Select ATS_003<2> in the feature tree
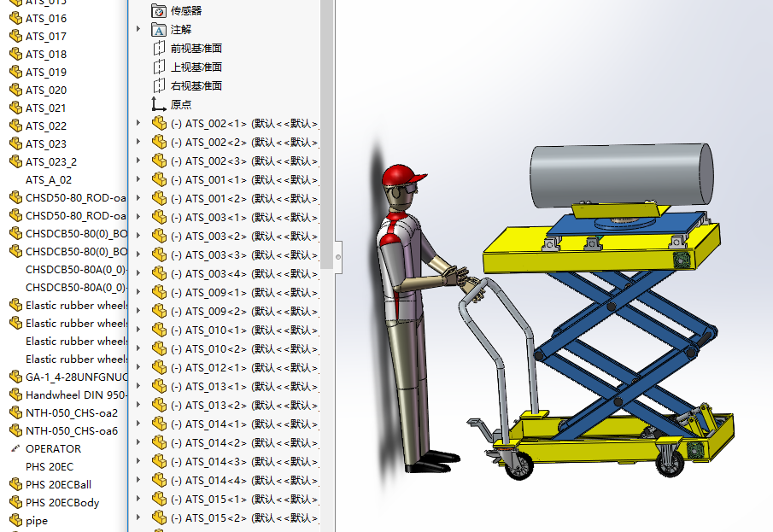This screenshot has width=773, height=532. (x=244, y=236)
